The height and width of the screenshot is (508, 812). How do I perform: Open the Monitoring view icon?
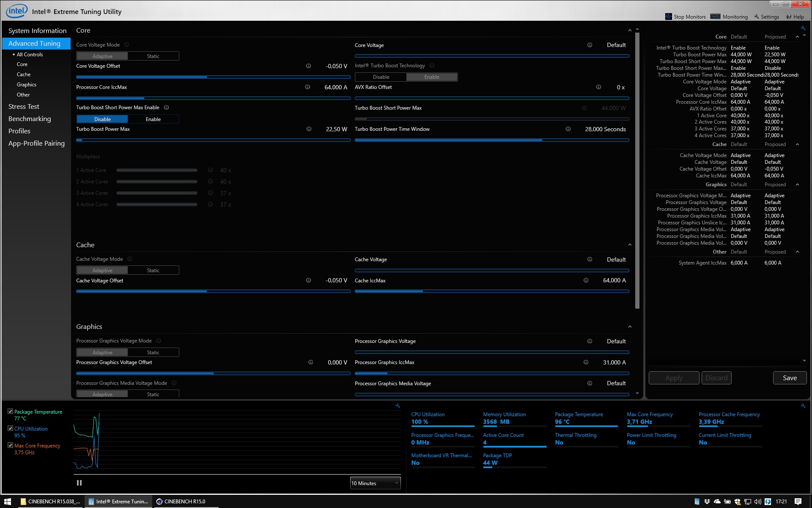715,17
